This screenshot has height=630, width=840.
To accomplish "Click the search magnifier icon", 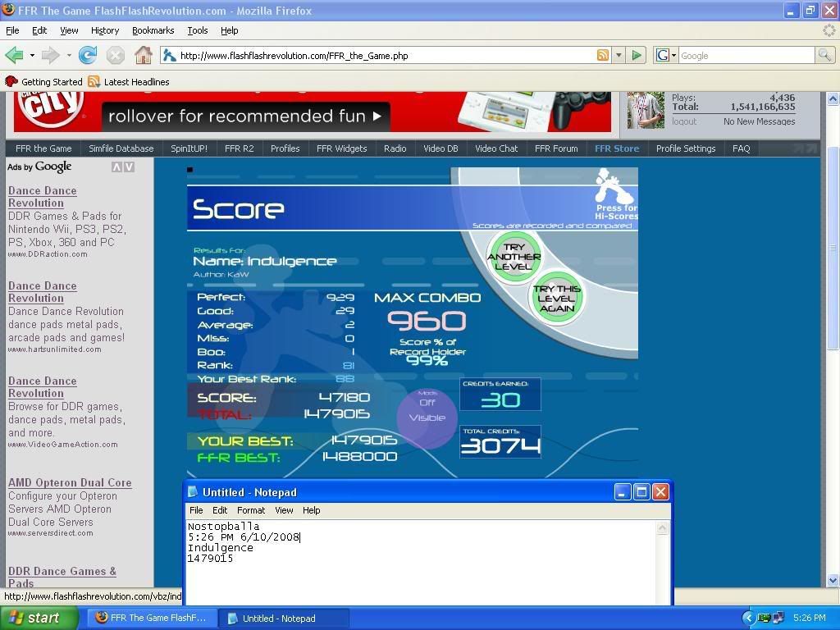I will click(824, 56).
